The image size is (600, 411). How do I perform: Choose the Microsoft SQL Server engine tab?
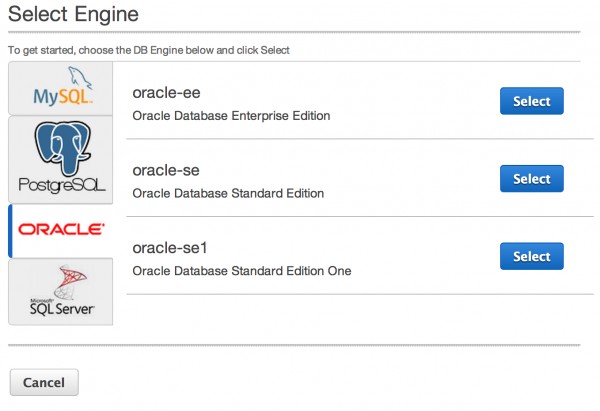[60, 292]
